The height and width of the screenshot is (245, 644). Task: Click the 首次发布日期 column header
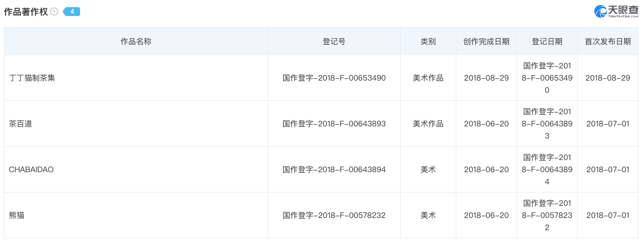(607, 41)
